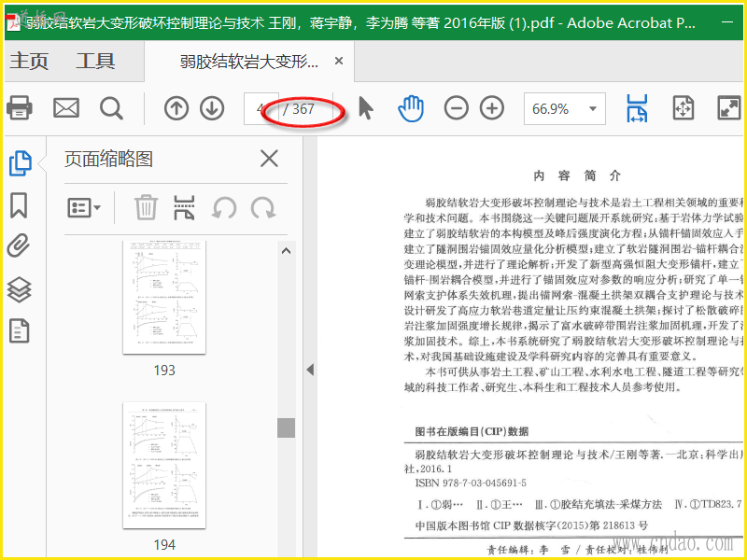The height and width of the screenshot is (560, 747).
Task: Click thumbnail scrollbar up arrow
Action: click(286, 250)
